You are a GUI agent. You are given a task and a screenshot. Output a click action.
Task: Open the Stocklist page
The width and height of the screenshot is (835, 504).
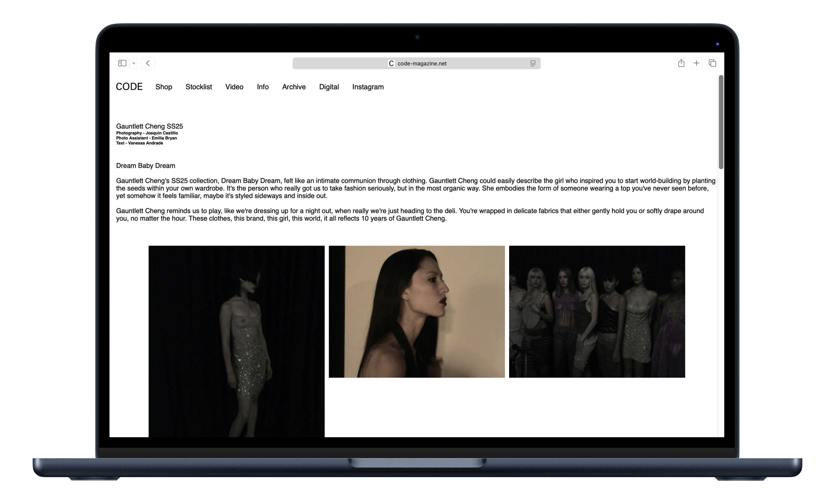pos(199,87)
